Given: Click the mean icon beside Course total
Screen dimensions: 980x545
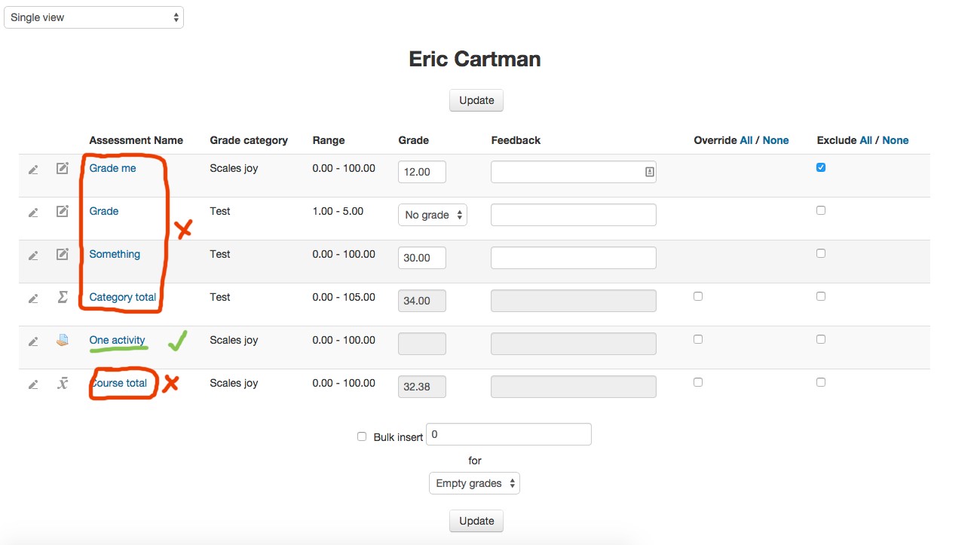Looking at the screenshot, I should [x=63, y=383].
